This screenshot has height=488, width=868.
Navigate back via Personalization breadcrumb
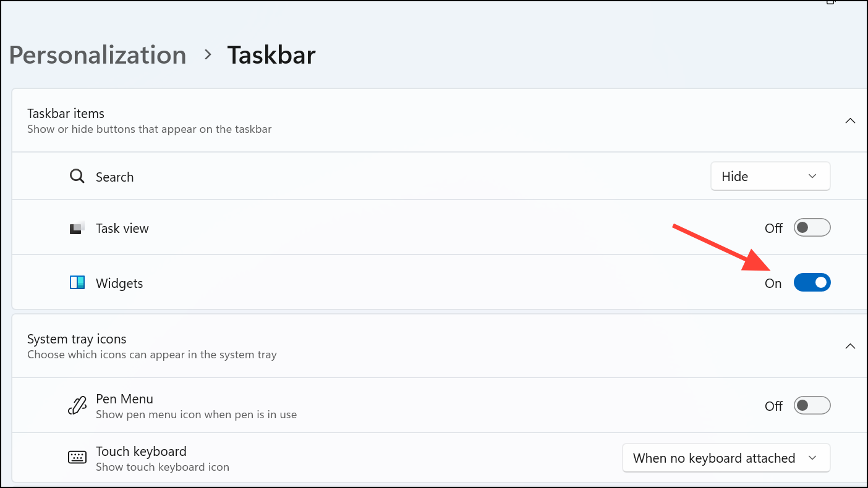[97, 55]
